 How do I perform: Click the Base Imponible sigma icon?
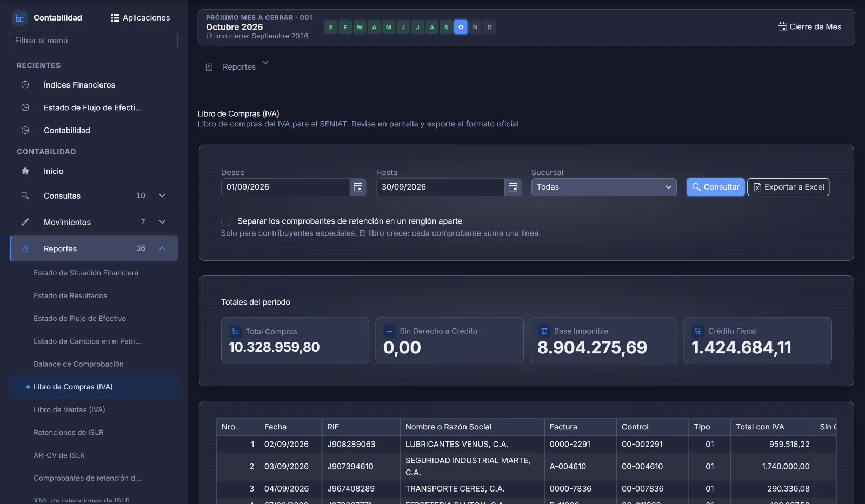coord(544,331)
